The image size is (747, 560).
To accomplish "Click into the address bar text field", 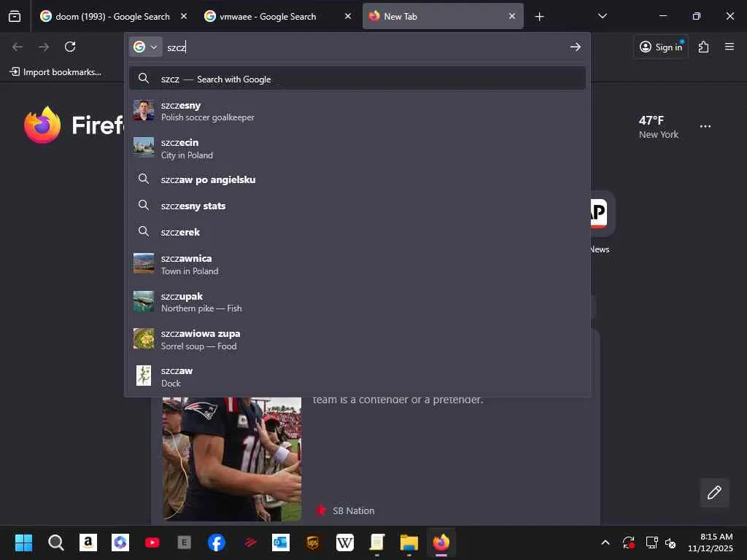I will (365, 47).
